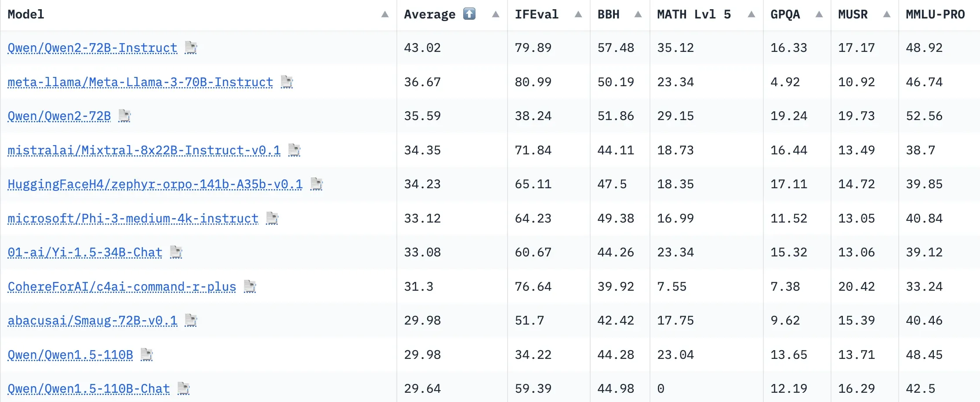Click the sort triangle beside Model header

pos(384,14)
